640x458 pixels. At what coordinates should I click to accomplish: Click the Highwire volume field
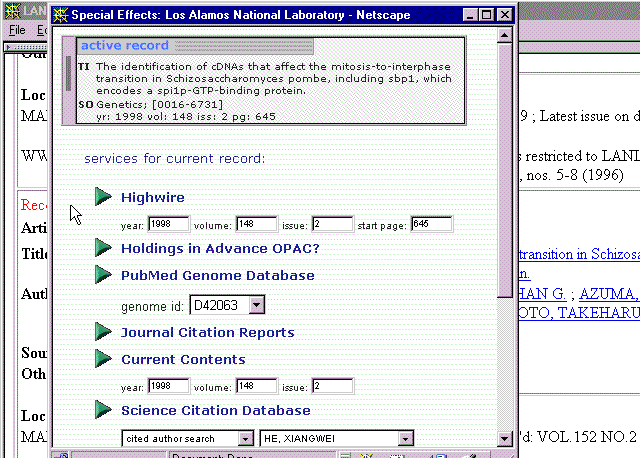pos(257,224)
